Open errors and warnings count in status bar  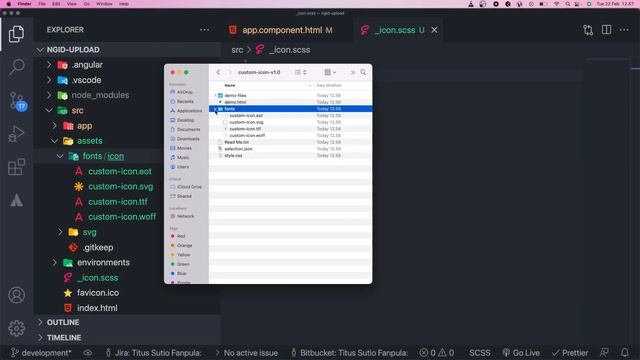436,353
